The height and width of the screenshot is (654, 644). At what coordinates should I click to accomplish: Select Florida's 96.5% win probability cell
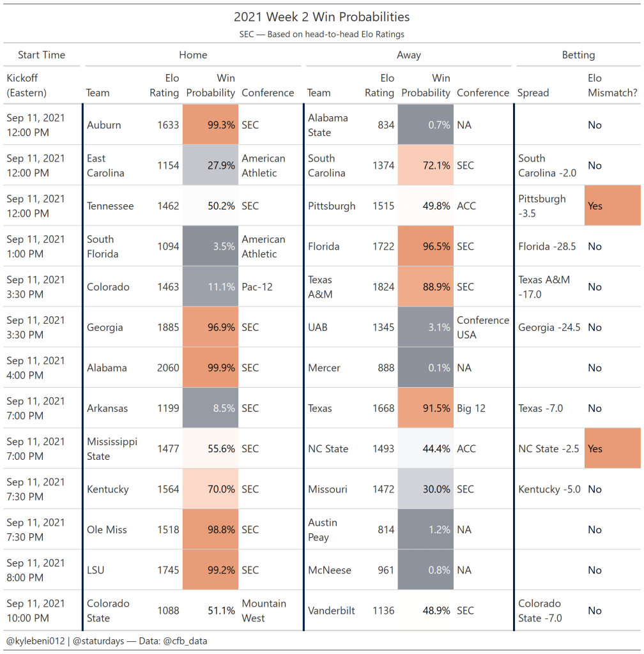point(425,247)
